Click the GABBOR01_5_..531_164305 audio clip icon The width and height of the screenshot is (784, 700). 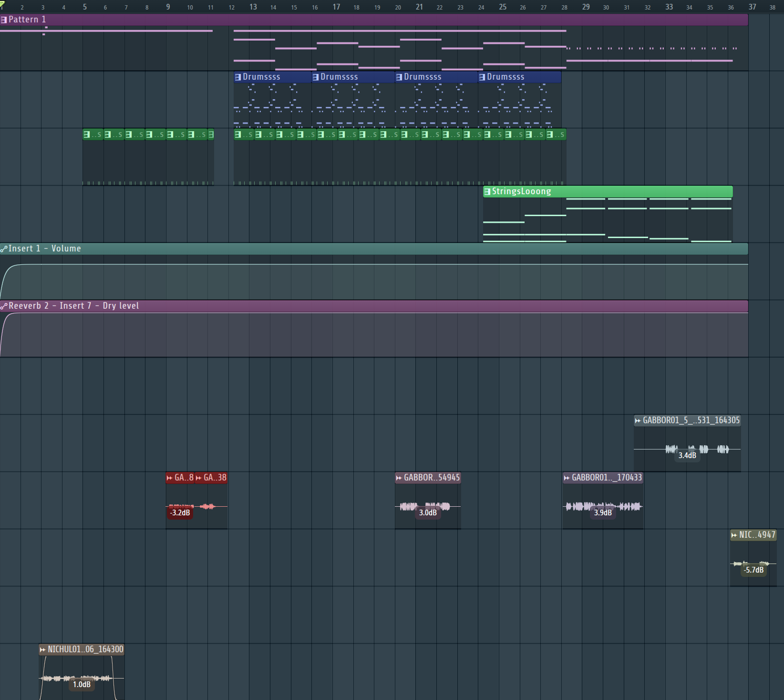(638, 420)
